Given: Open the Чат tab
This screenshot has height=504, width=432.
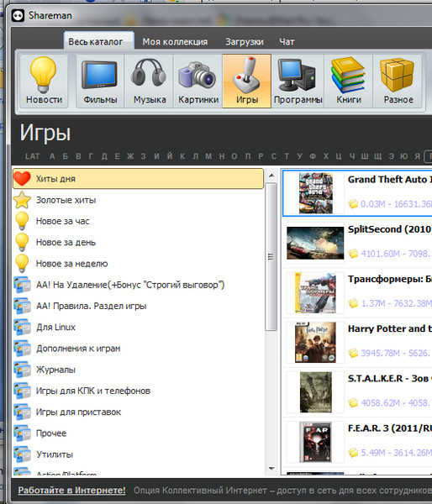Looking at the screenshot, I should 287,42.
